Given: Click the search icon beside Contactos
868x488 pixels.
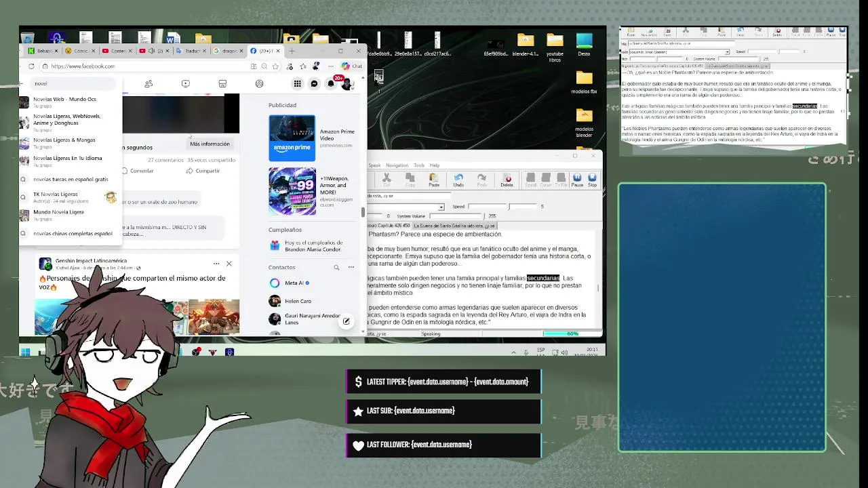Looking at the screenshot, I should (336, 267).
